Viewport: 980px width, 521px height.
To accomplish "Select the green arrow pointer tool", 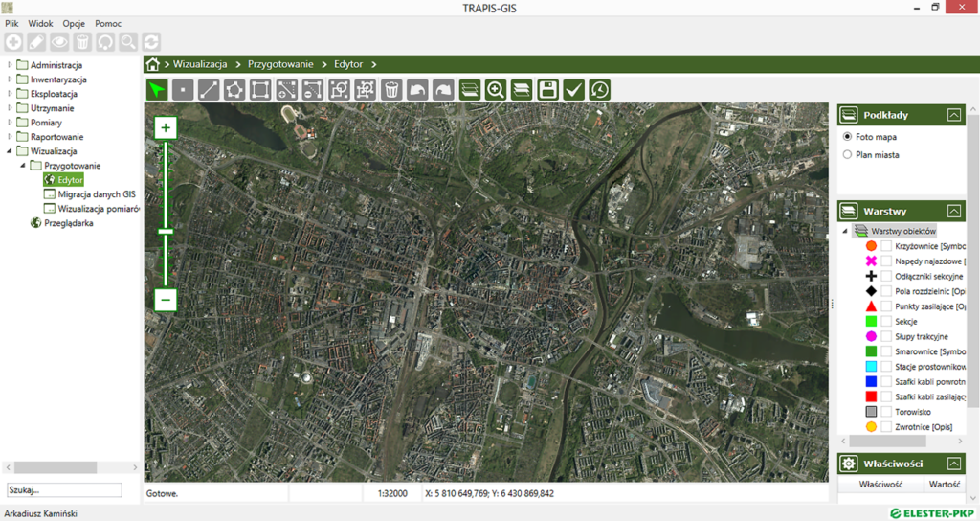I will pyautogui.click(x=157, y=90).
